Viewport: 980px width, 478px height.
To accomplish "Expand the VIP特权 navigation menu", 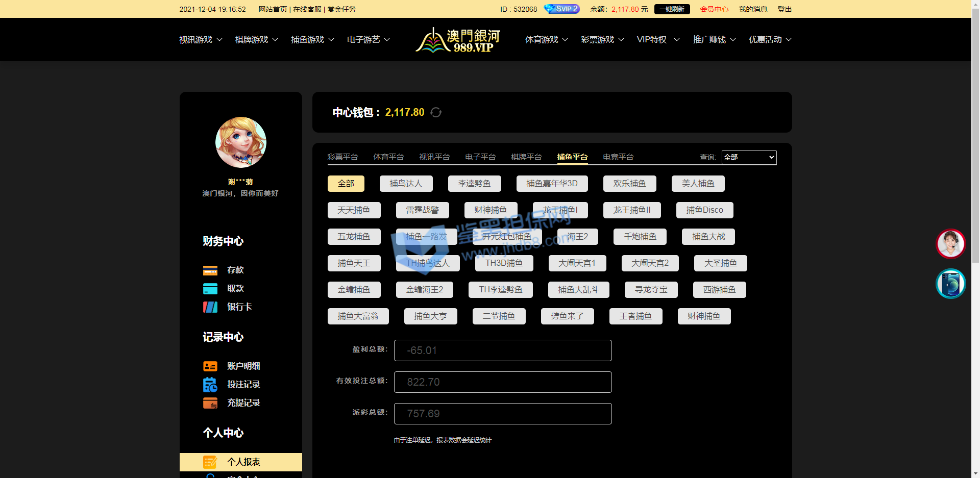I will click(x=657, y=40).
